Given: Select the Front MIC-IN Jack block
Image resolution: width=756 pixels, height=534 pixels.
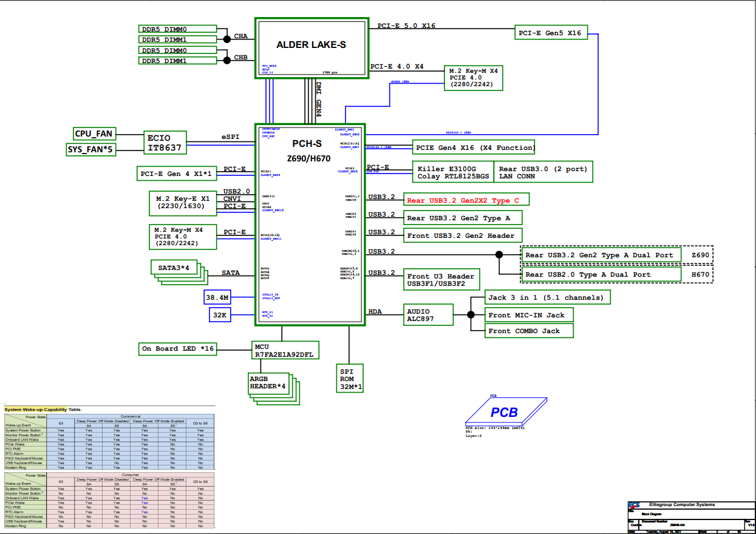Looking at the screenshot, I should (x=528, y=315).
